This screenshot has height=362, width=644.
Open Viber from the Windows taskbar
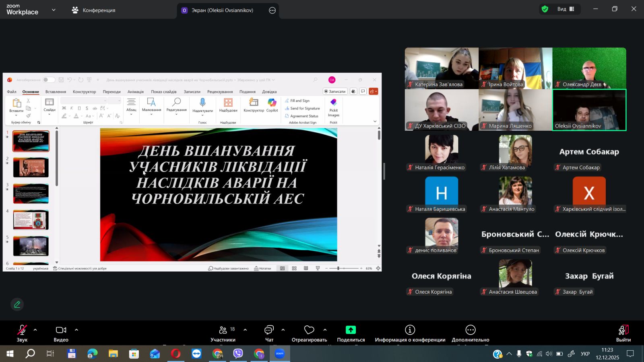[238, 354]
